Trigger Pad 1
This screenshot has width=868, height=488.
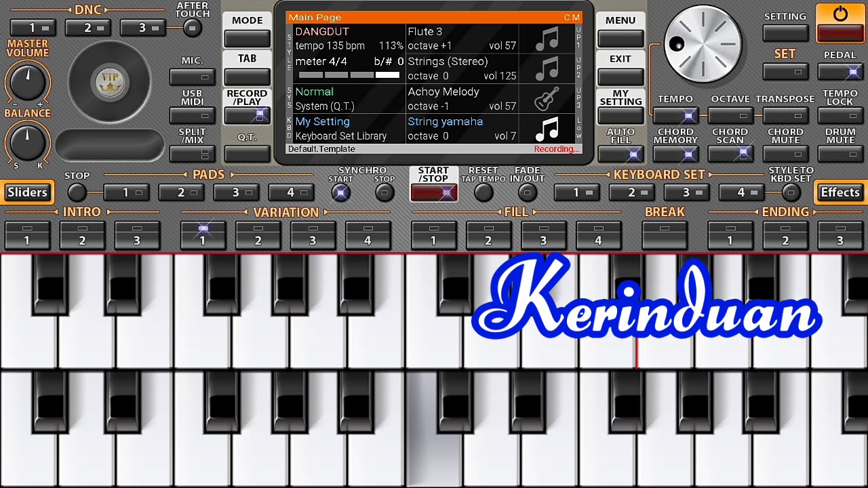tap(126, 192)
